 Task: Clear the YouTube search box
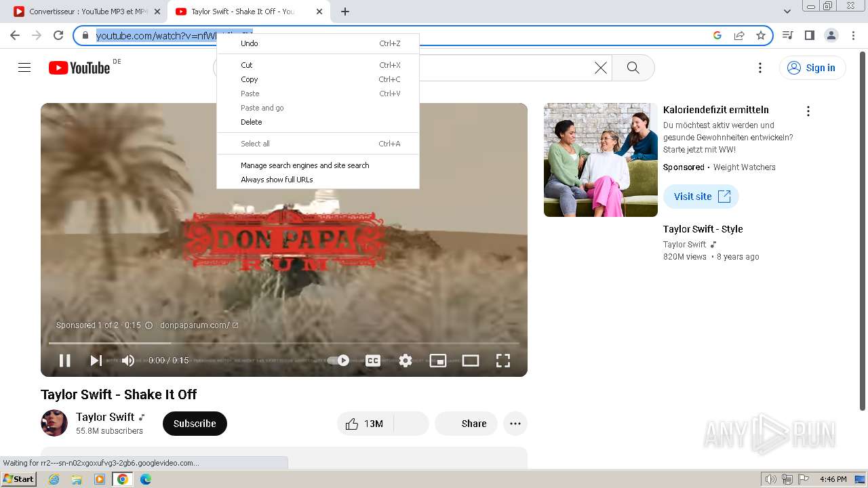click(601, 68)
